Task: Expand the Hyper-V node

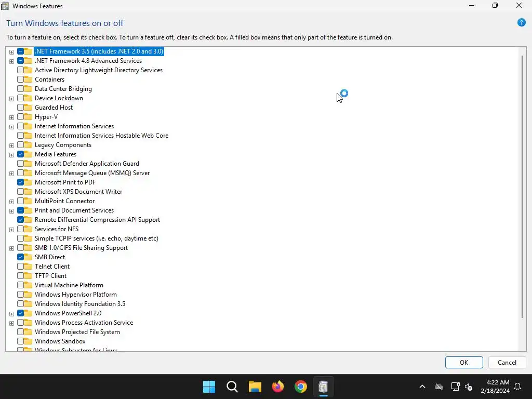Action: click(x=11, y=117)
